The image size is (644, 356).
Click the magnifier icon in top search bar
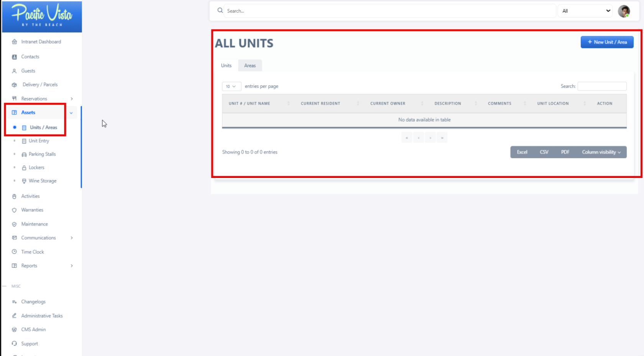click(x=220, y=10)
